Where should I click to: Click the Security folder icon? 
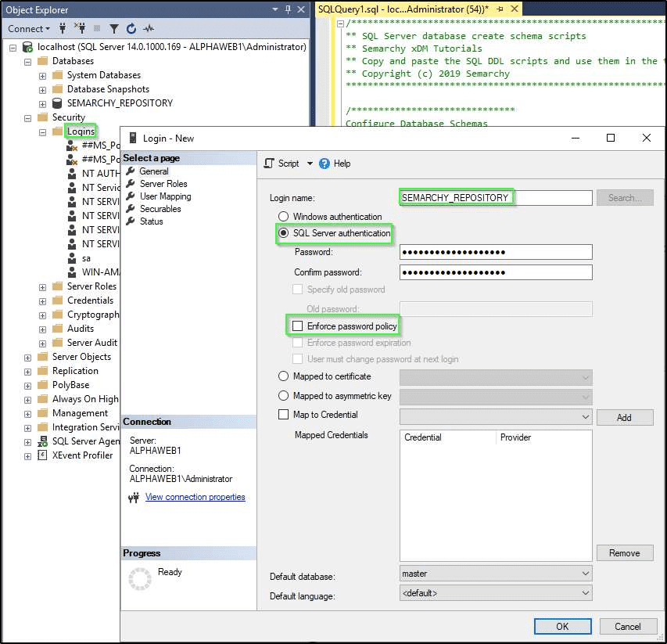[42, 117]
